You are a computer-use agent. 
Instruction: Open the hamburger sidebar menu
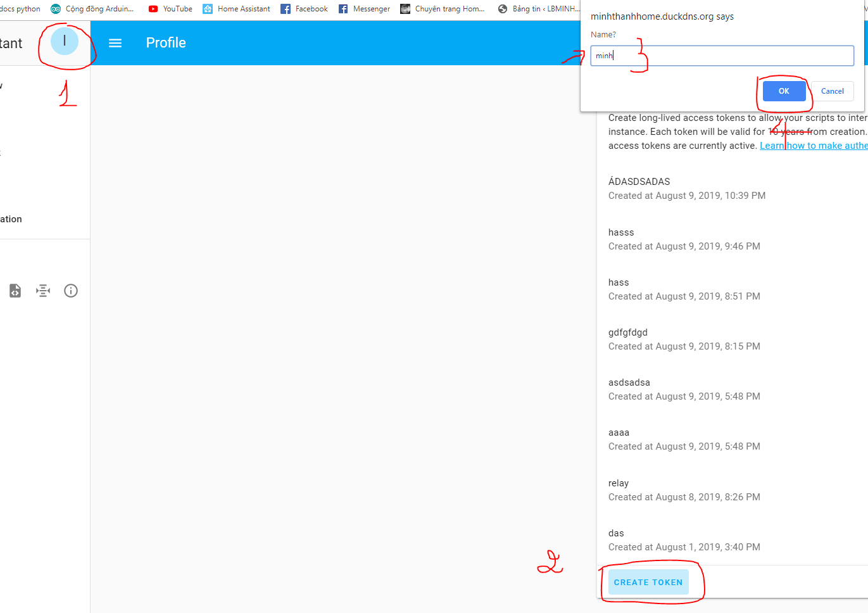115,43
